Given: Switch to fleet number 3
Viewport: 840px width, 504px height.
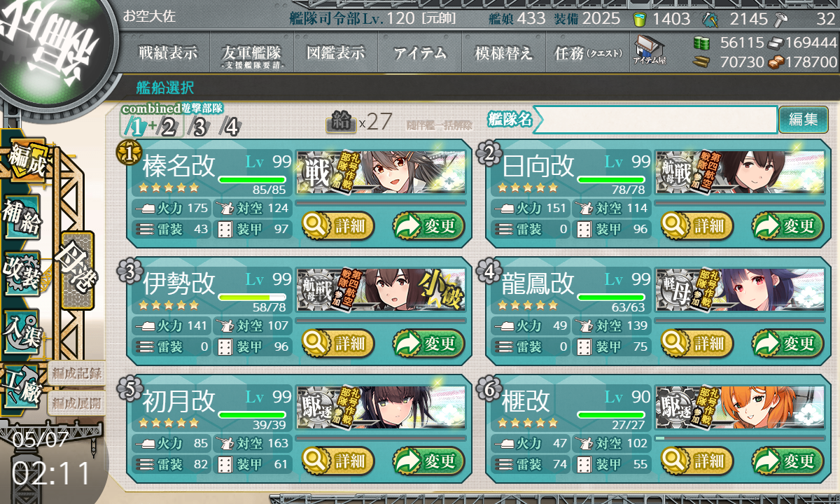Looking at the screenshot, I should [199, 127].
